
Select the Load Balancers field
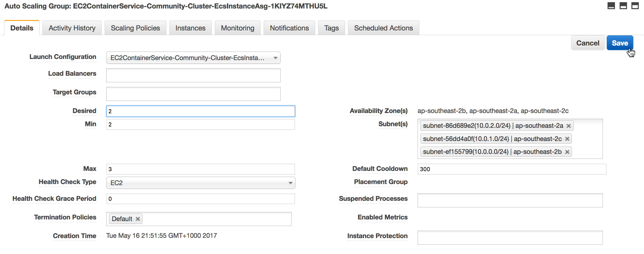pos(193,75)
